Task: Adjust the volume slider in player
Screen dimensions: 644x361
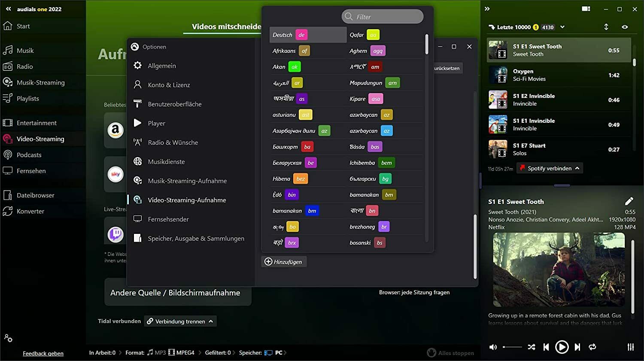Action: pos(512,347)
